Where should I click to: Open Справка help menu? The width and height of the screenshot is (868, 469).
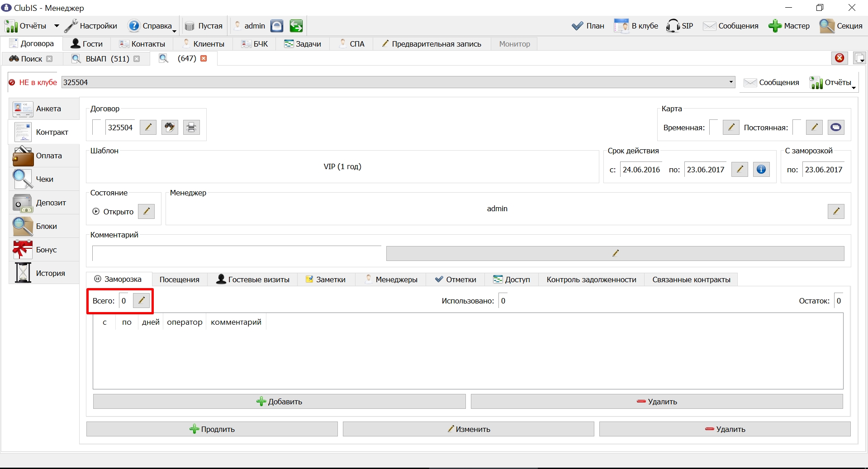coord(152,26)
